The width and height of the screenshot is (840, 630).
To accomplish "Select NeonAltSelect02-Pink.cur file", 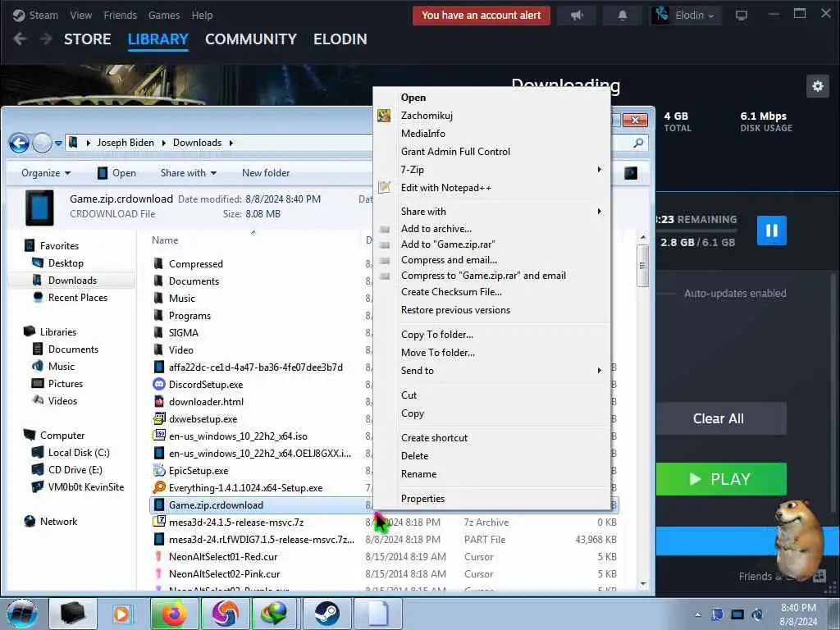I will point(224,573).
